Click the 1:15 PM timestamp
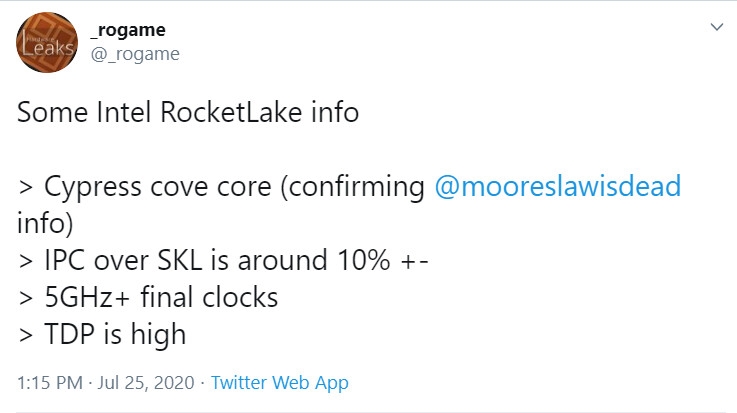This screenshot has width=737, height=413. coord(46,382)
